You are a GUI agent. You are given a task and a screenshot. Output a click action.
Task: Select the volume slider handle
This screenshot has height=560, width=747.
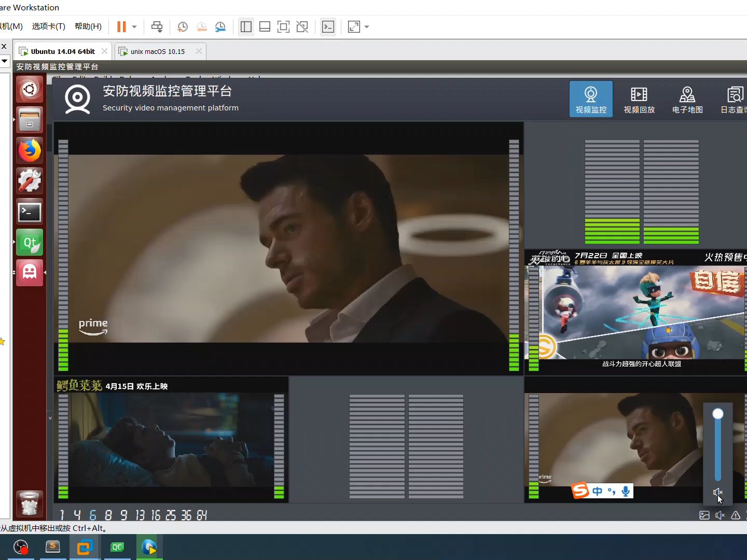718,414
